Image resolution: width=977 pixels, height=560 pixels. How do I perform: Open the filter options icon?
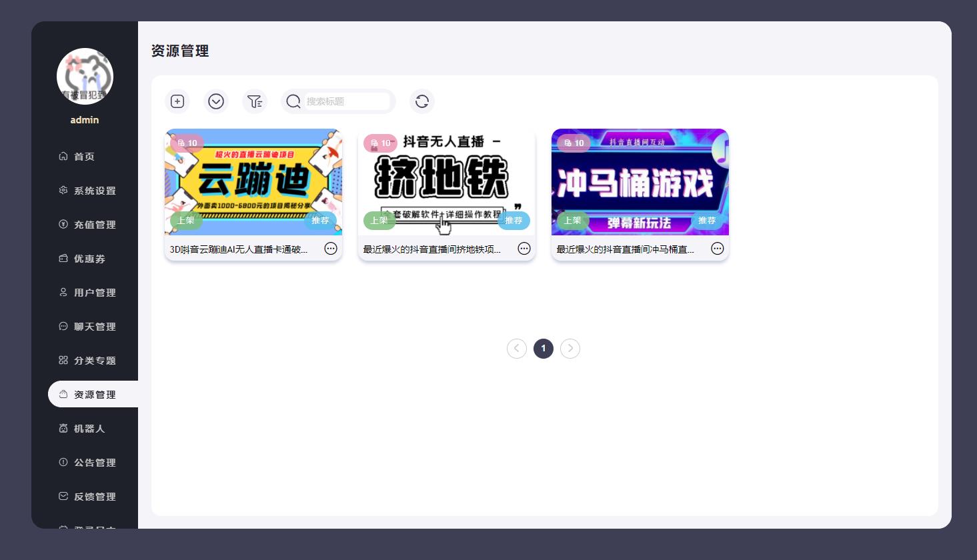255,101
